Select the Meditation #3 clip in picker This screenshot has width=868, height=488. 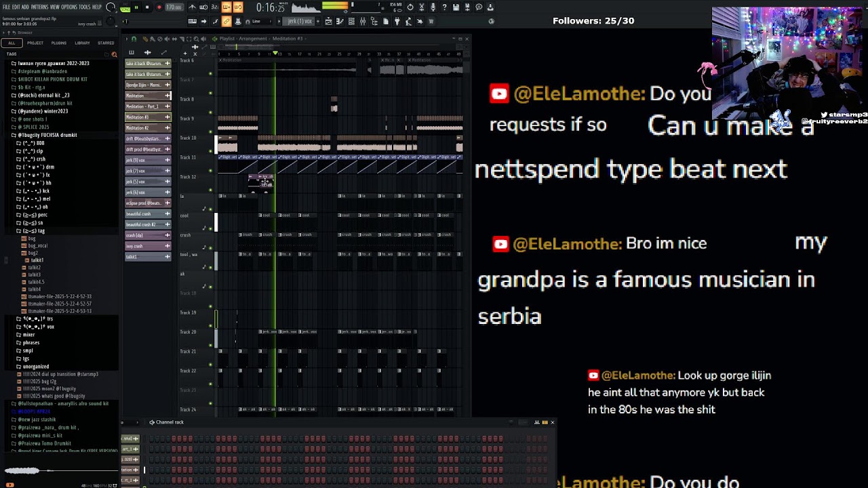(x=148, y=117)
